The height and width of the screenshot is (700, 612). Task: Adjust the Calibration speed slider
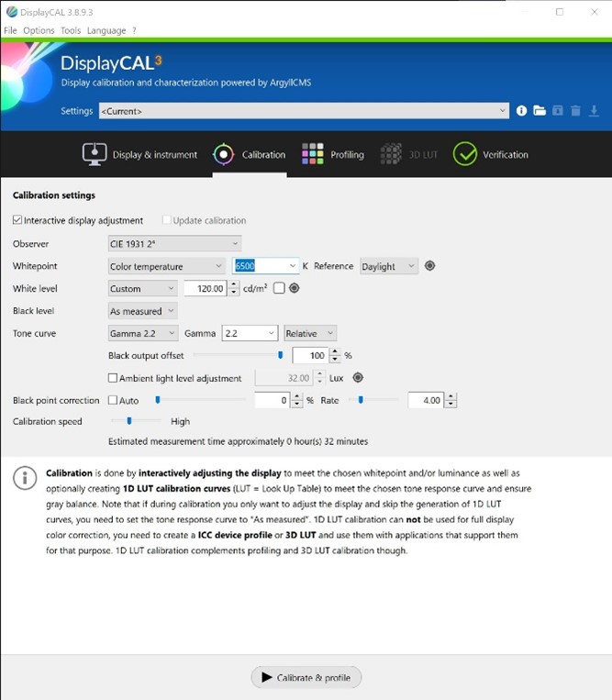(136, 421)
